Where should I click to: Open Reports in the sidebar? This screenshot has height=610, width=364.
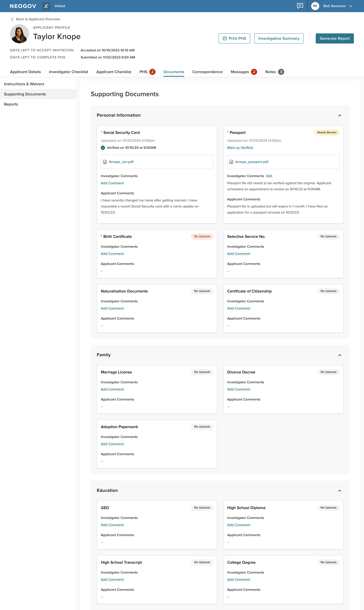[38, 104]
